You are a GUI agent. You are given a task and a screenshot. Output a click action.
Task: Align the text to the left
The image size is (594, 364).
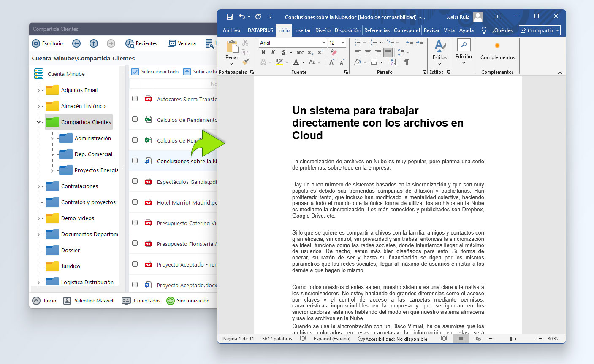pos(358,52)
